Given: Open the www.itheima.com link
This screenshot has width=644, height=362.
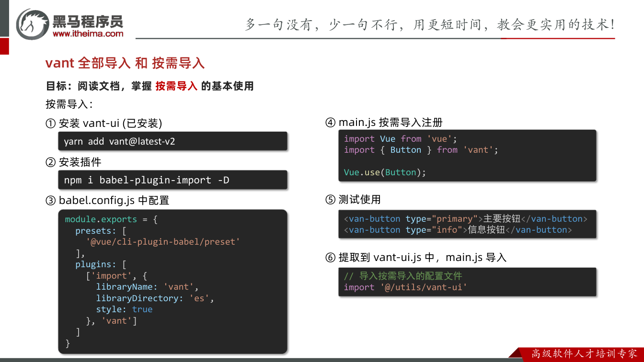Looking at the screenshot, I should pyautogui.click(x=88, y=34).
